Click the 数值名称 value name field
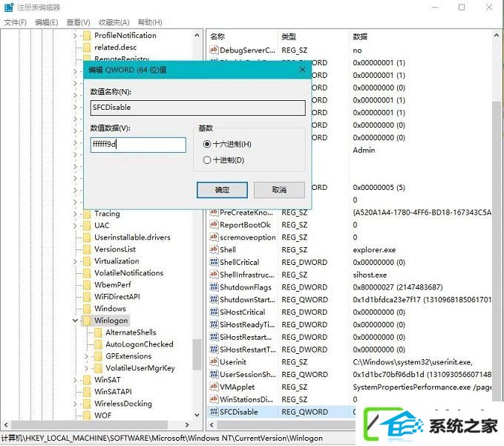 (197, 108)
